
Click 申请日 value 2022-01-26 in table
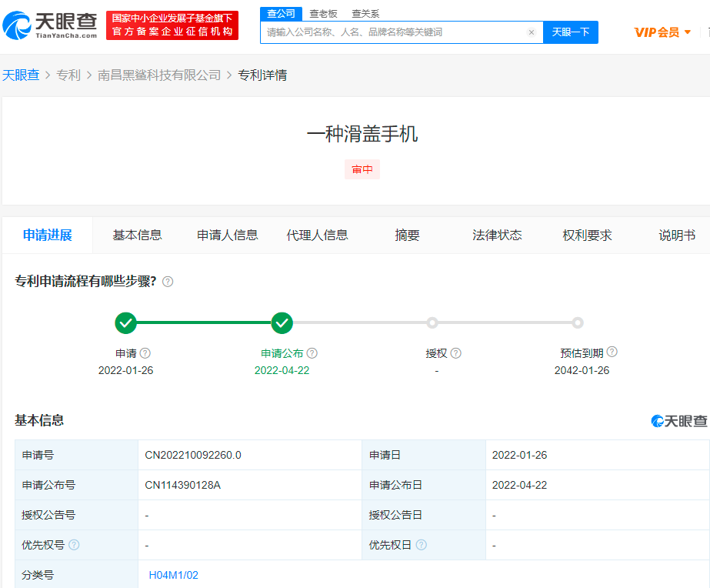pyautogui.click(x=519, y=455)
